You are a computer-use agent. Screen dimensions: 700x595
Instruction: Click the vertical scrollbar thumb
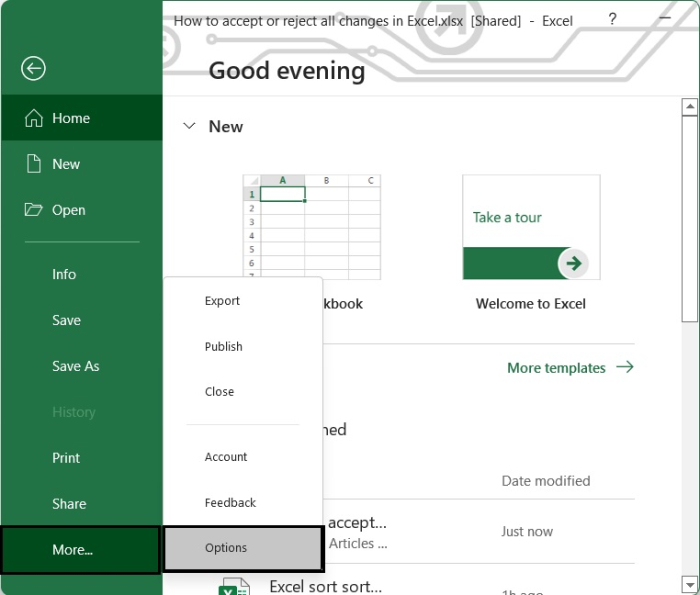(x=690, y=218)
